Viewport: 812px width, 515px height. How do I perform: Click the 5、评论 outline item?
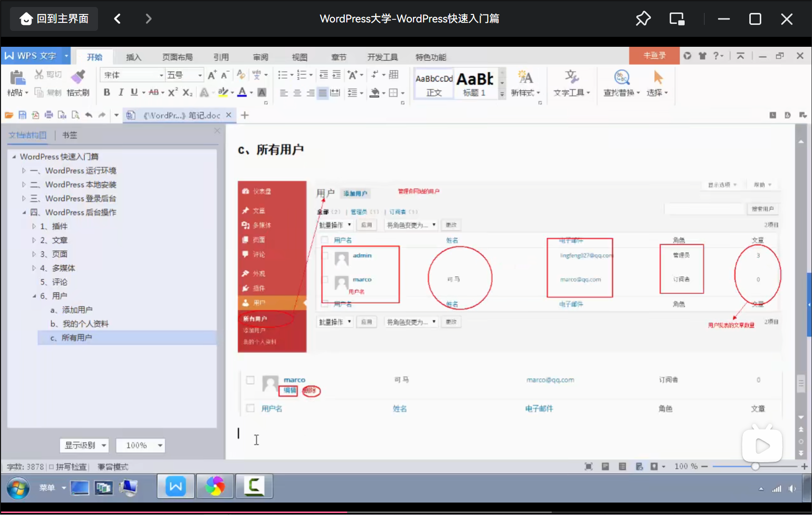pyautogui.click(x=54, y=282)
